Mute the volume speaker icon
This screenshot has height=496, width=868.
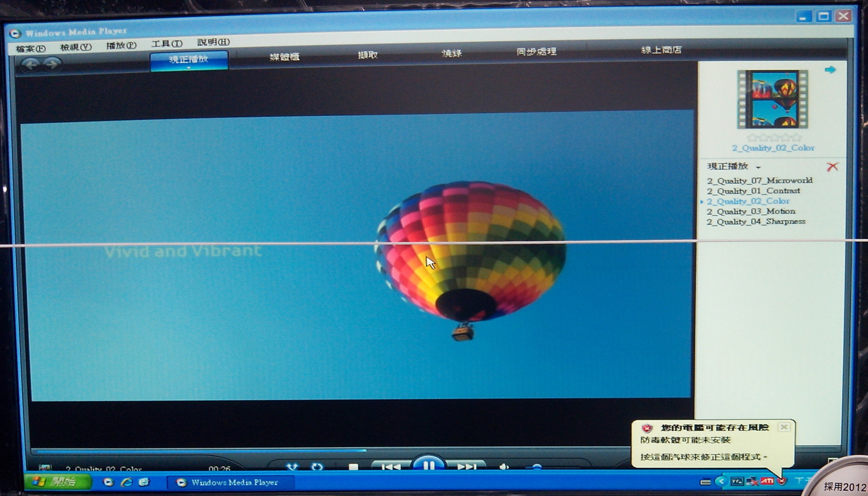pos(504,467)
